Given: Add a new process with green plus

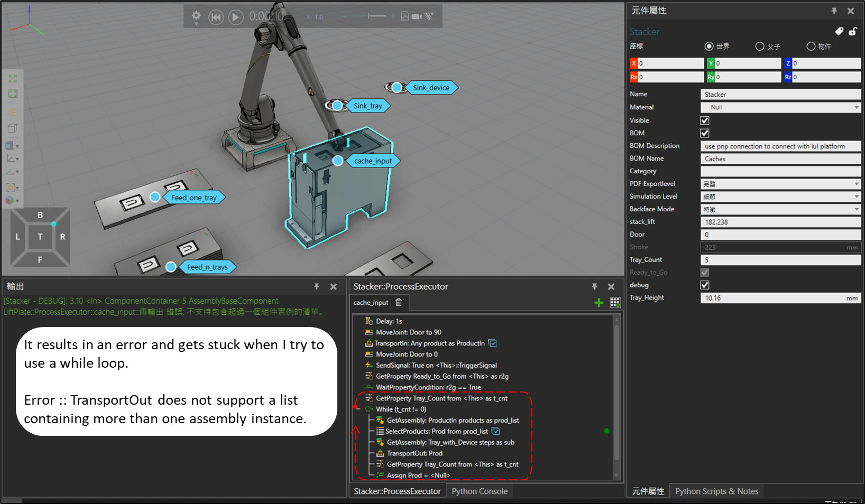Looking at the screenshot, I should pyautogui.click(x=599, y=303).
